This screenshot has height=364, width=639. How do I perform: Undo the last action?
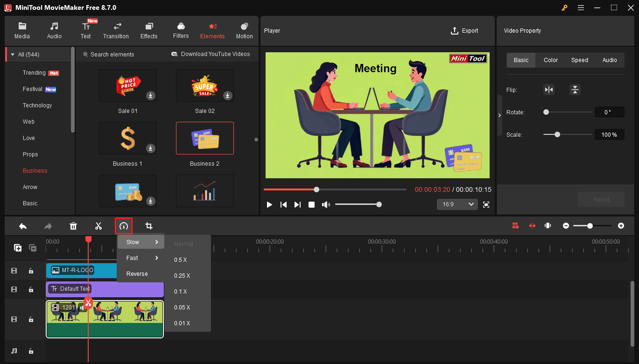tap(23, 226)
